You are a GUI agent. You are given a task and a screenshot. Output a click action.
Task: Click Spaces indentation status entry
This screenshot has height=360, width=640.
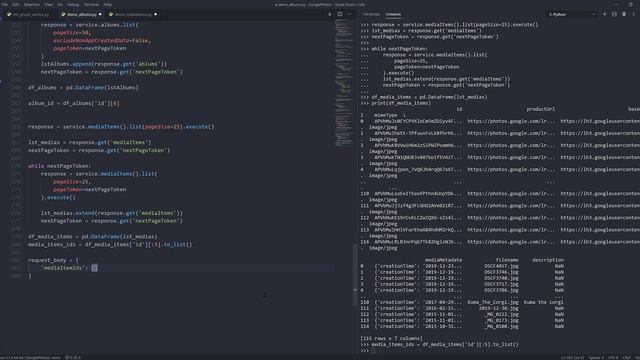[x=596, y=358]
